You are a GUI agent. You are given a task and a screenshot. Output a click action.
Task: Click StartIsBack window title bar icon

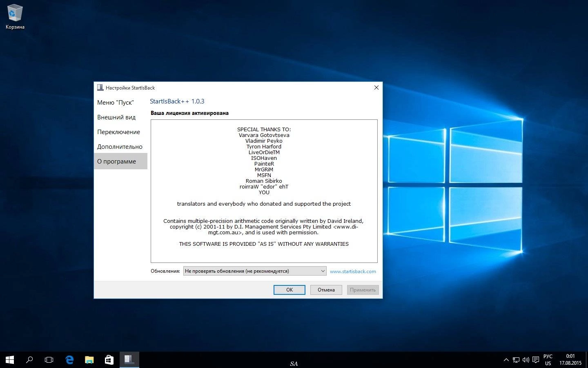click(x=100, y=88)
